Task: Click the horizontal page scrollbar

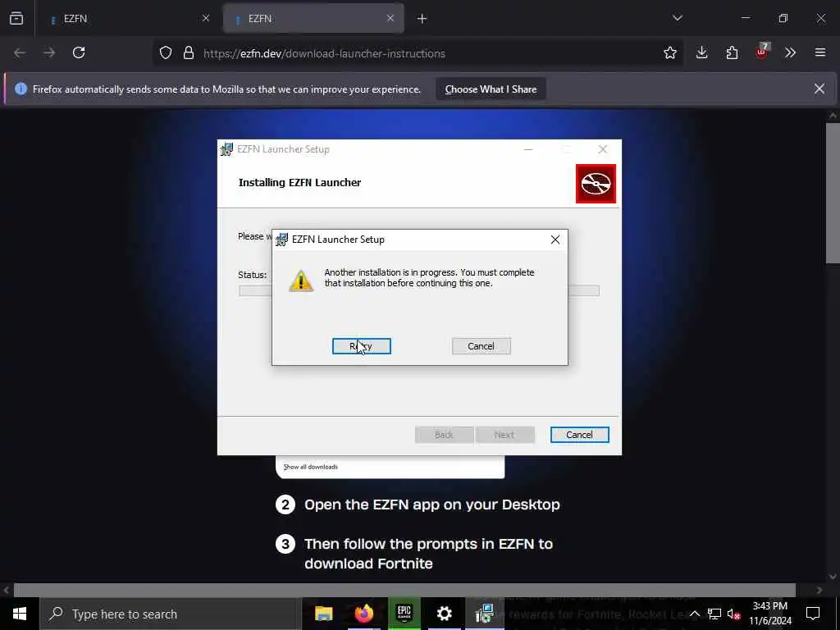Action: coord(404,590)
